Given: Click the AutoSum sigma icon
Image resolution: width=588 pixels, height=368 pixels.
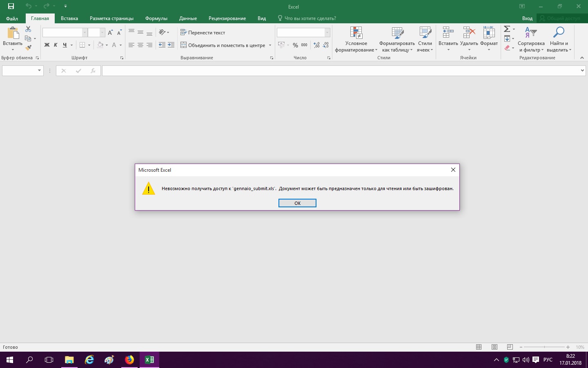Looking at the screenshot, I should tap(507, 29).
